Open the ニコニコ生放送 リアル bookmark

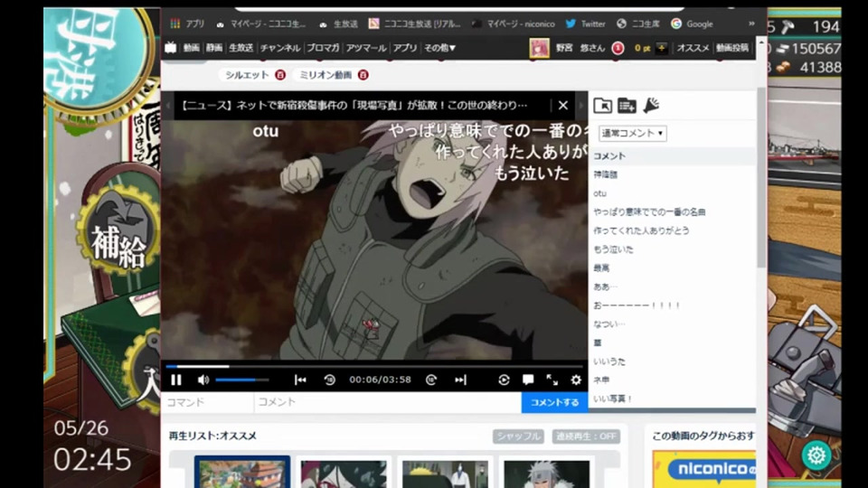click(415, 23)
